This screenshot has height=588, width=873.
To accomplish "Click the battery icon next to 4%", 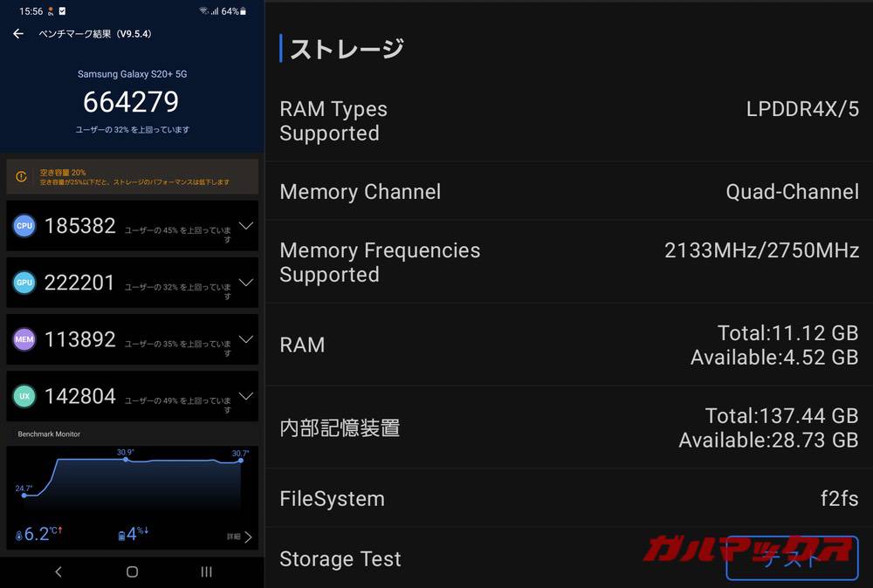I will tap(120, 533).
